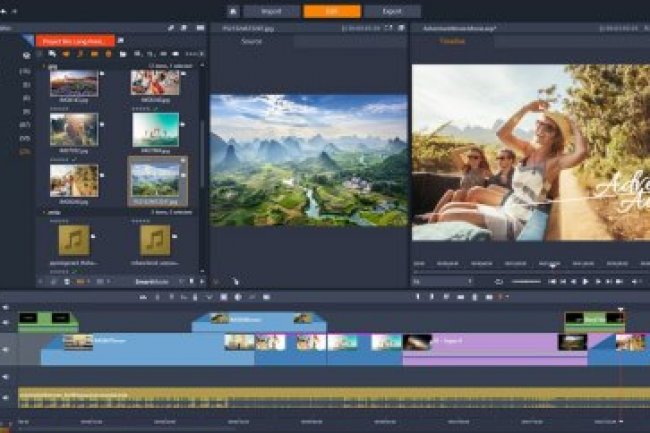Viewport: 650px width, 433px height.
Task: Toggle mute on the main blue video track
Action: [5, 350]
